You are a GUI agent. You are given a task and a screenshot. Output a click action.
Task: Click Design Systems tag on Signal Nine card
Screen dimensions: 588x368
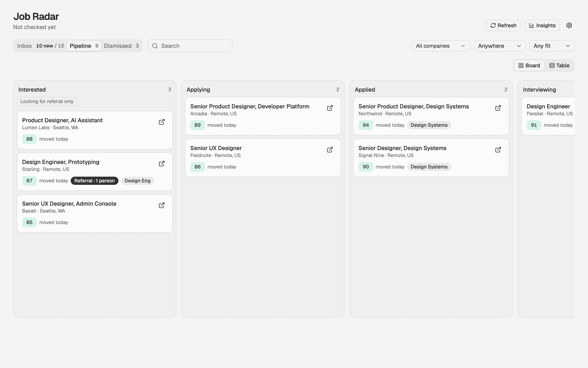coord(429,167)
